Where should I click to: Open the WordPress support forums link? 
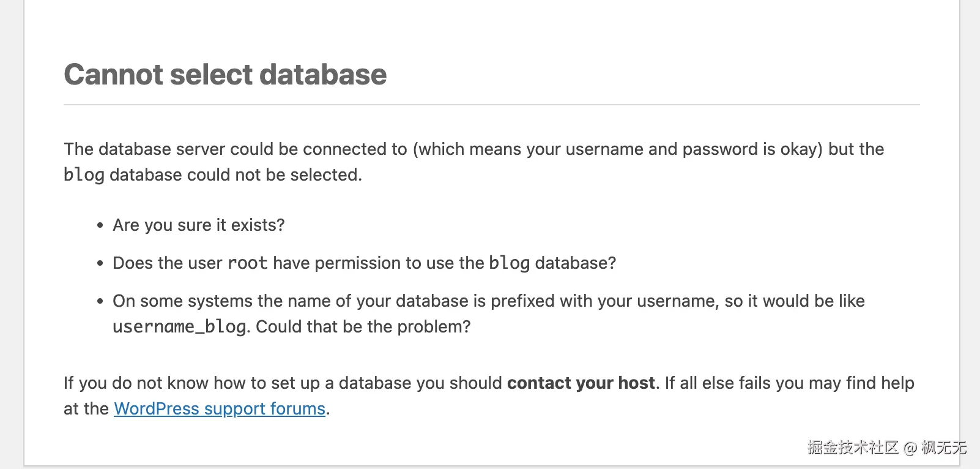click(x=219, y=409)
